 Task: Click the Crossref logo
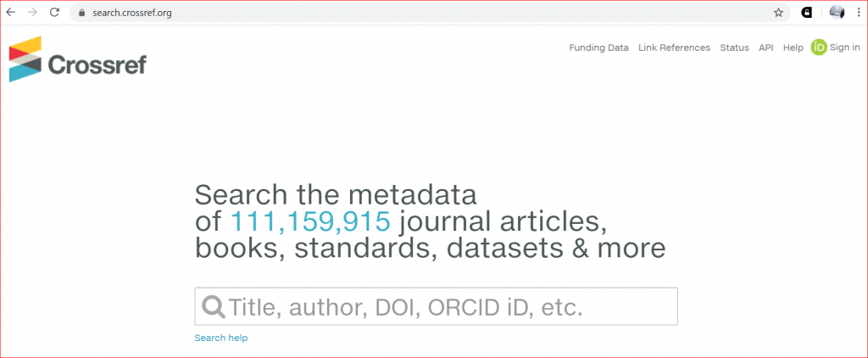coord(78,59)
